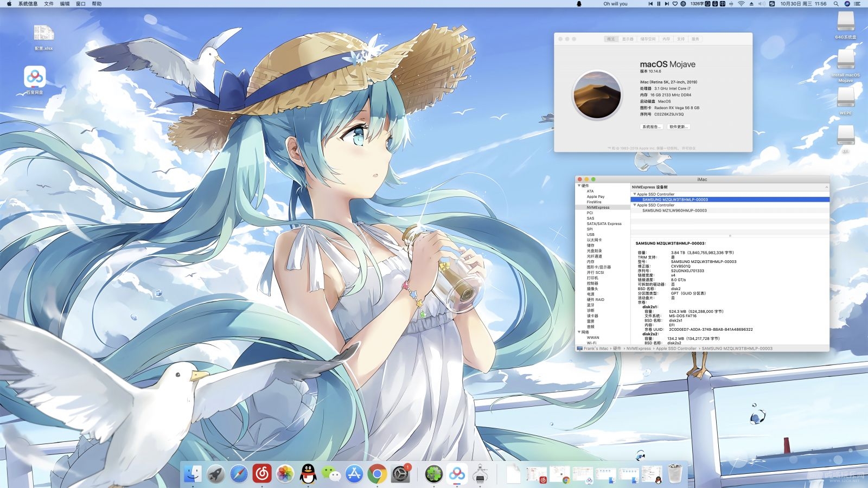Open 百度网盘 desktop icon
868x488 pixels.
click(35, 80)
